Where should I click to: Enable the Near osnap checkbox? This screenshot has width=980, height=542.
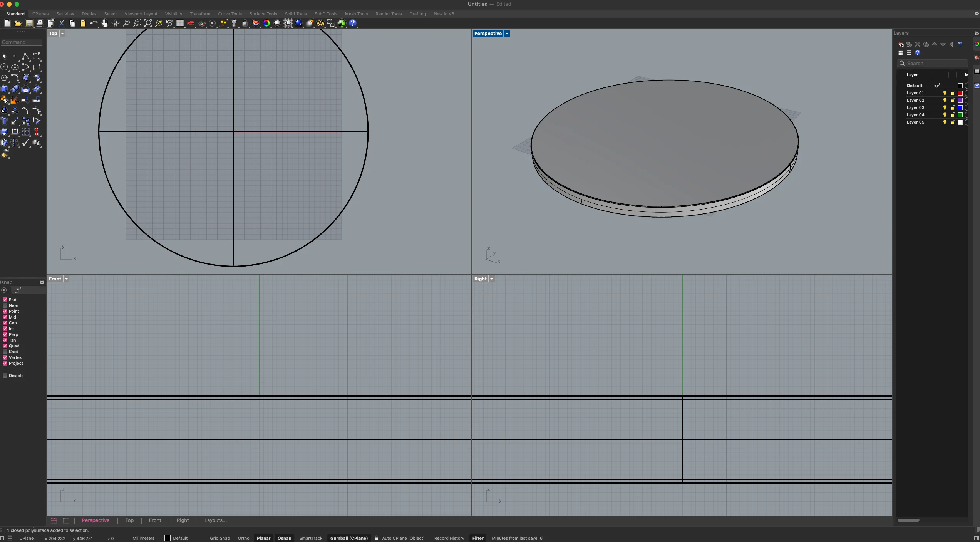[5, 305]
